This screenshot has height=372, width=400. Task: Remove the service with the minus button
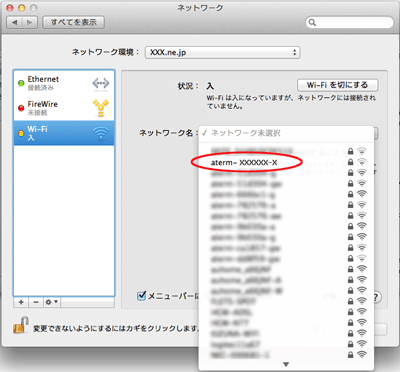pos(36,302)
